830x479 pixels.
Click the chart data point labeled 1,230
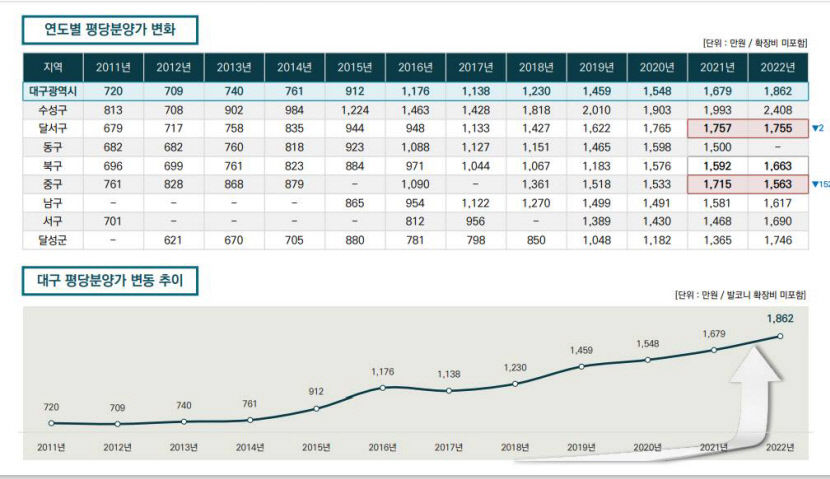(515, 384)
